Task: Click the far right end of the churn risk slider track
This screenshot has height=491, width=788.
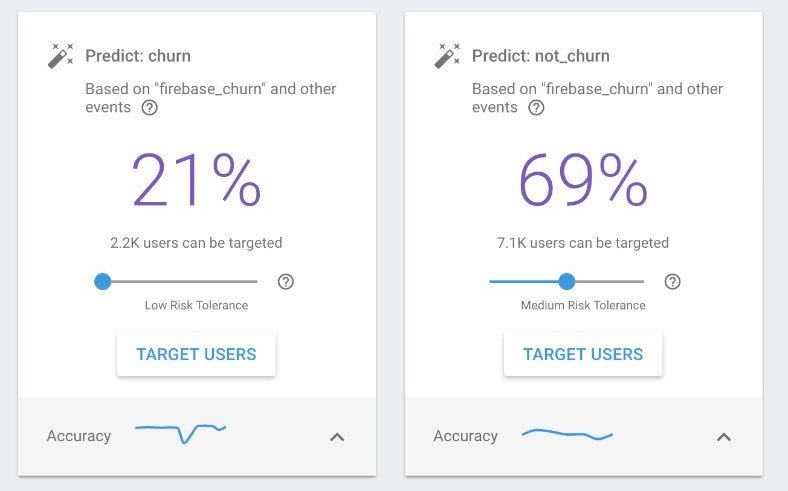Action: pyautogui.click(x=255, y=281)
